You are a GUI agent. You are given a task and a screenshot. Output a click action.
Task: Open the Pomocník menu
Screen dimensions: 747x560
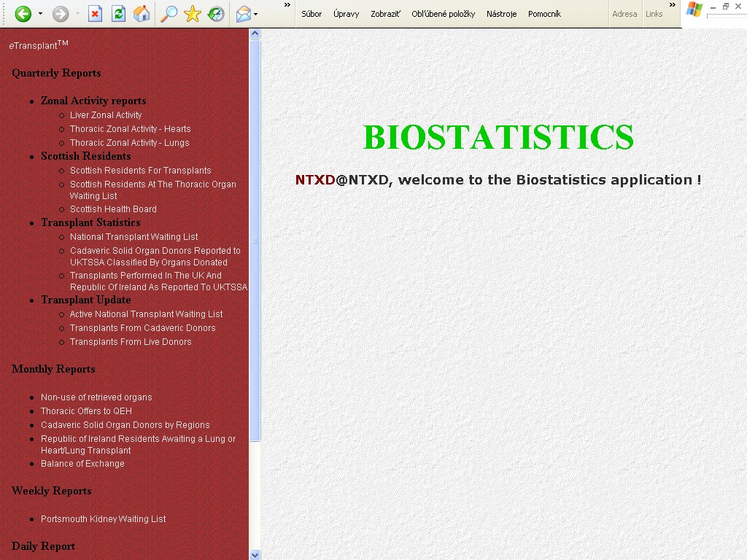point(544,14)
